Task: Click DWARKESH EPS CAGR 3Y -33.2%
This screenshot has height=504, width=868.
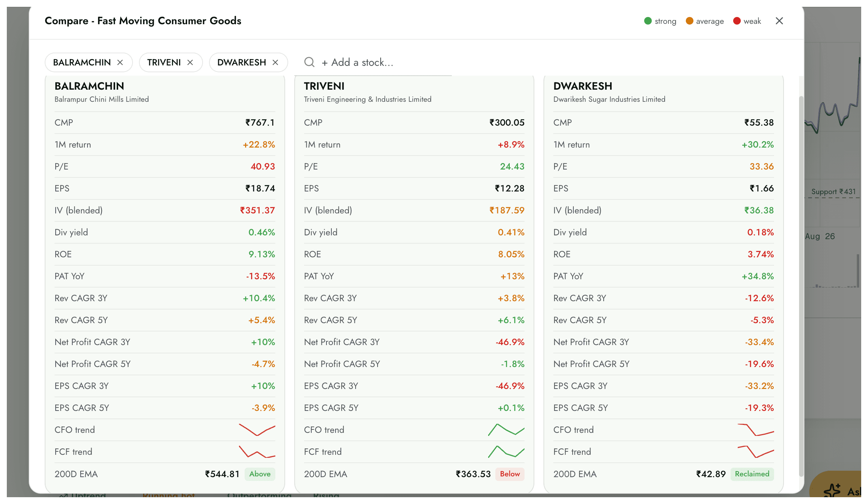Action: (x=759, y=386)
